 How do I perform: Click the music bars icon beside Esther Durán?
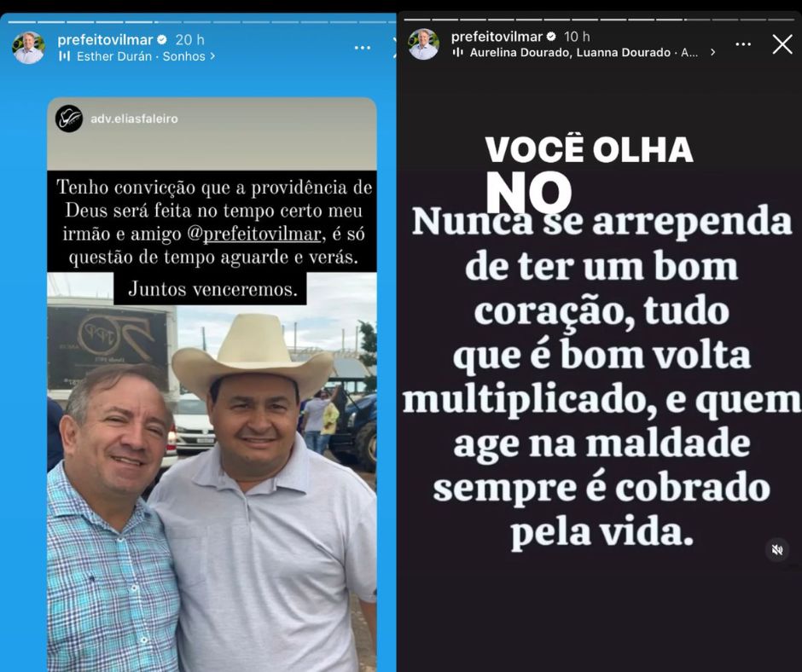click(65, 56)
